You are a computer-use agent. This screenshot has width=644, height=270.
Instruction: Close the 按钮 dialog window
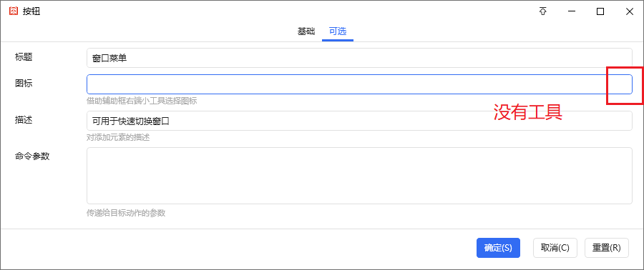[x=629, y=11]
